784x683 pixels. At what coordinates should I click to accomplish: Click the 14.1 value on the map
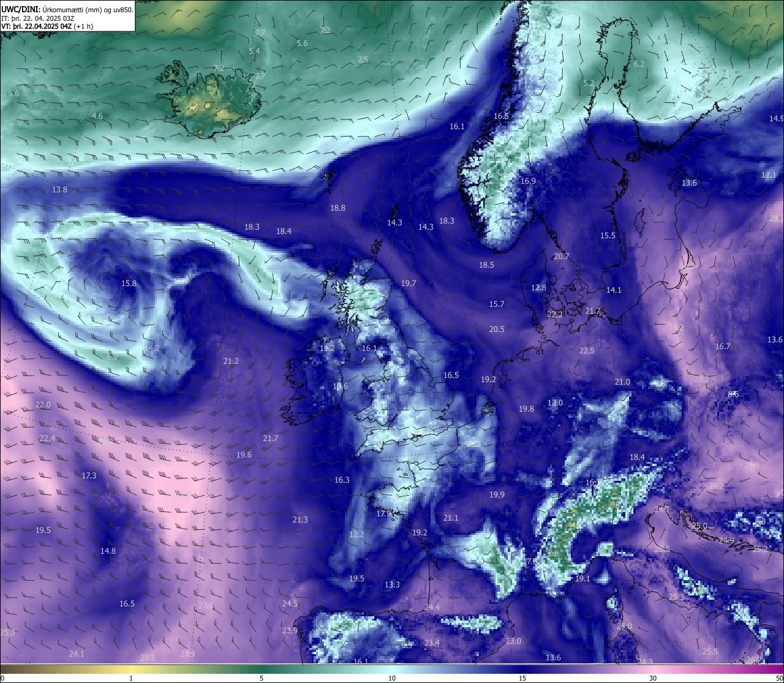pos(614,290)
